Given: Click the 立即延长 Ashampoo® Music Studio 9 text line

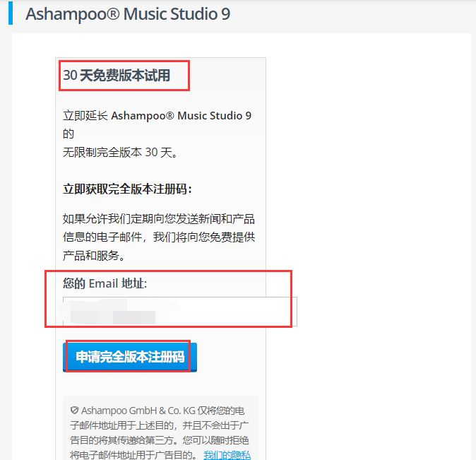Looking at the screenshot, I should 157,116.
